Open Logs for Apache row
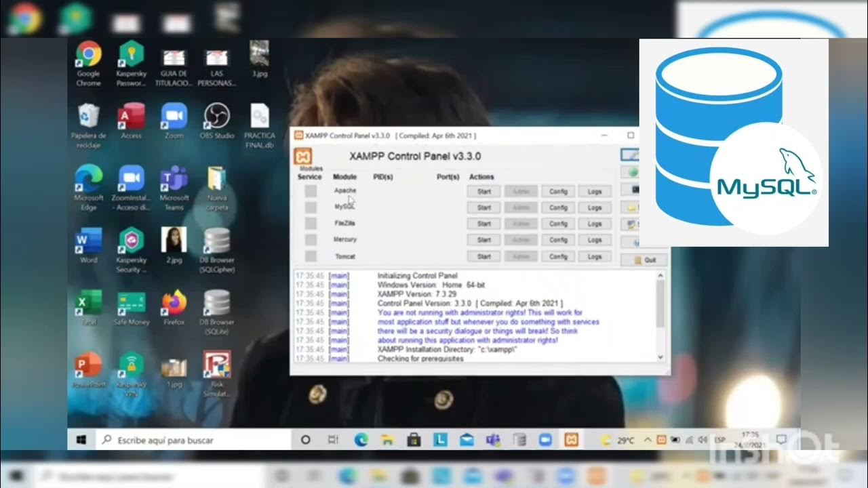Image resolution: width=868 pixels, height=488 pixels. click(x=595, y=192)
